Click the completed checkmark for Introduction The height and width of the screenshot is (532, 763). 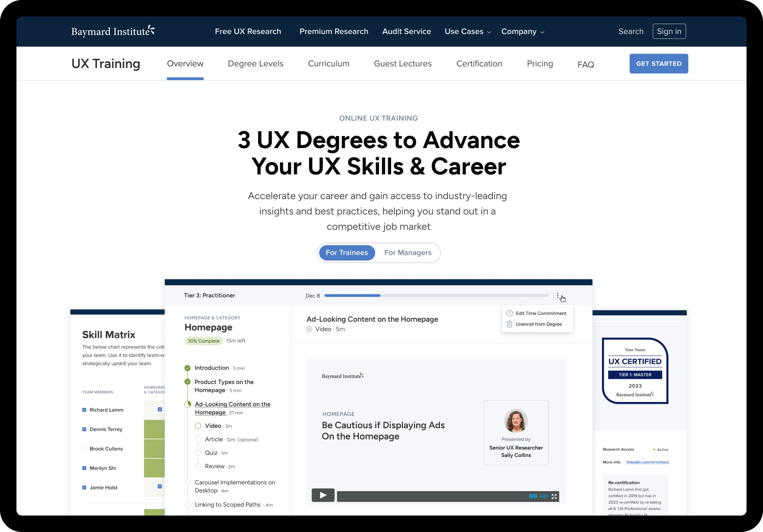coord(187,368)
